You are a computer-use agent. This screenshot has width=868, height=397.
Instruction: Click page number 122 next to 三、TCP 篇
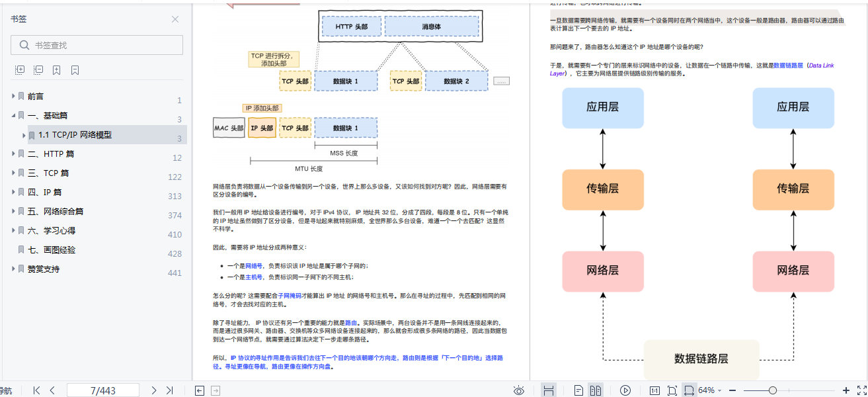coord(175,177)
